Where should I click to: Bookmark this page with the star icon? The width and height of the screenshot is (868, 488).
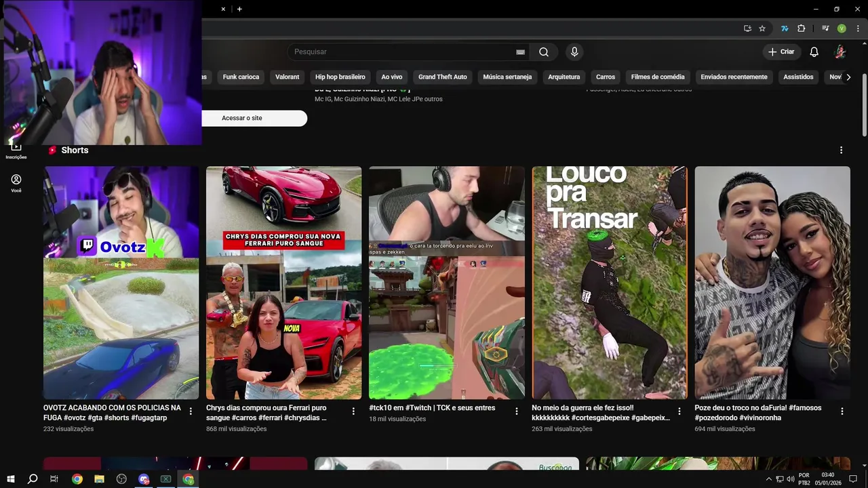pos(762,28)
